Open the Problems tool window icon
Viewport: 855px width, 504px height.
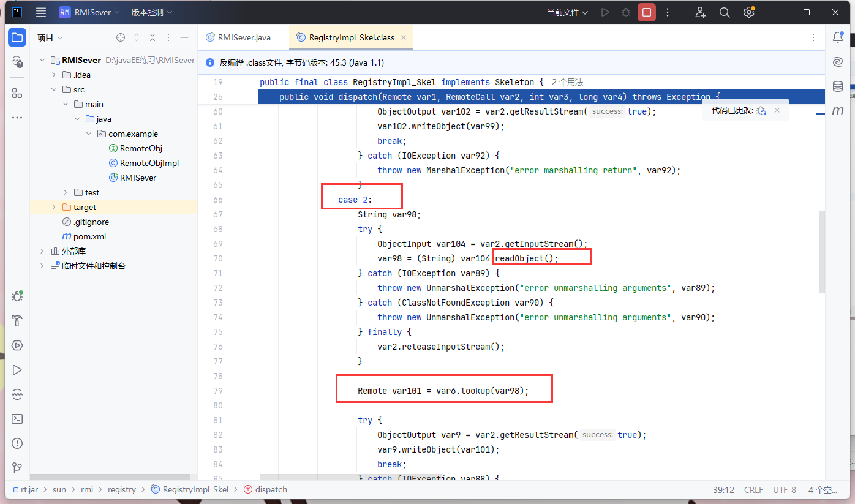(x=17, y=443)
